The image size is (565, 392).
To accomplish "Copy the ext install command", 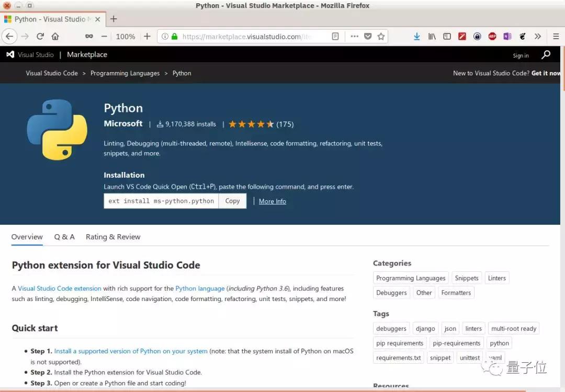I will tap(232, 201).
